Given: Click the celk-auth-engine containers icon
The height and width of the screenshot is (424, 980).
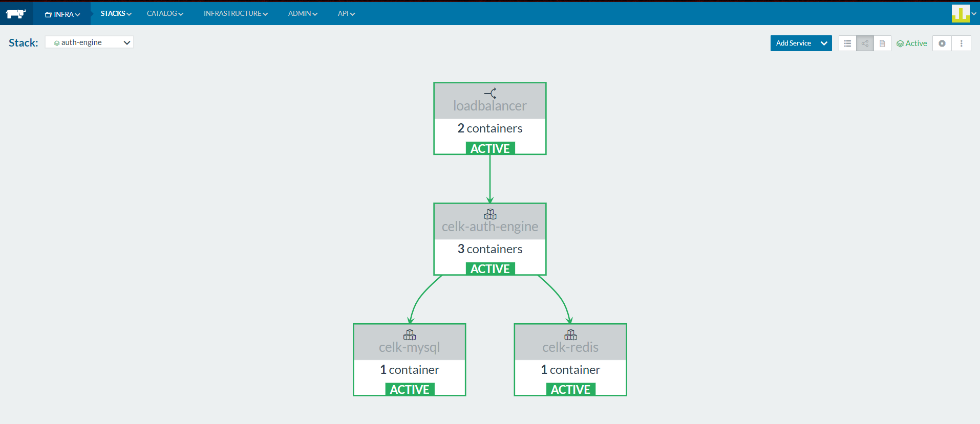Looking at the screenshot, I should pyautogui.click(x=490, y=214).
